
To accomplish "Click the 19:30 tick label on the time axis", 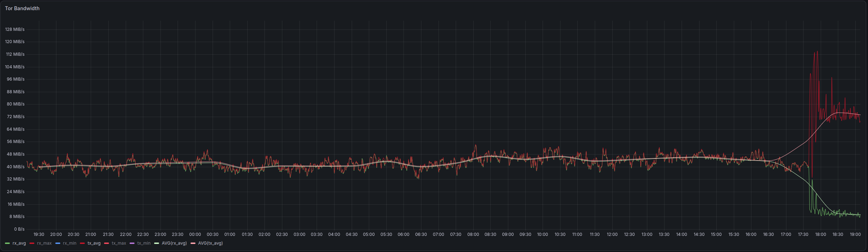I will (39, 234).
